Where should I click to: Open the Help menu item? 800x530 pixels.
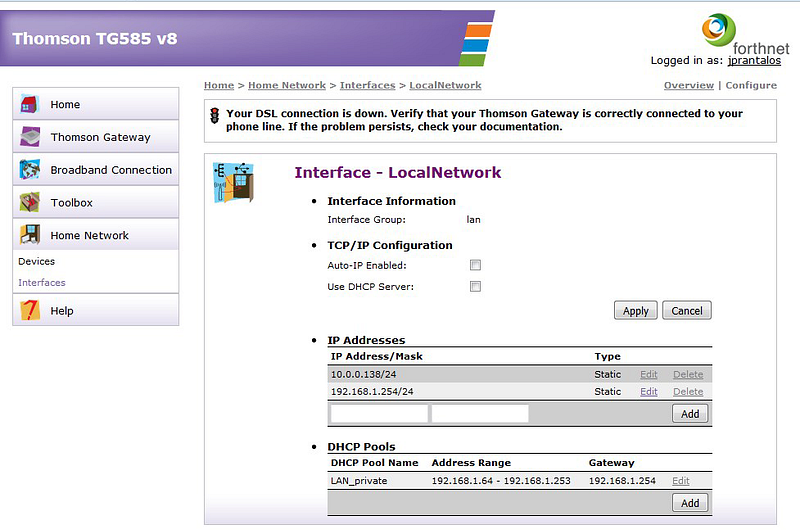click(x=95, y=311)
